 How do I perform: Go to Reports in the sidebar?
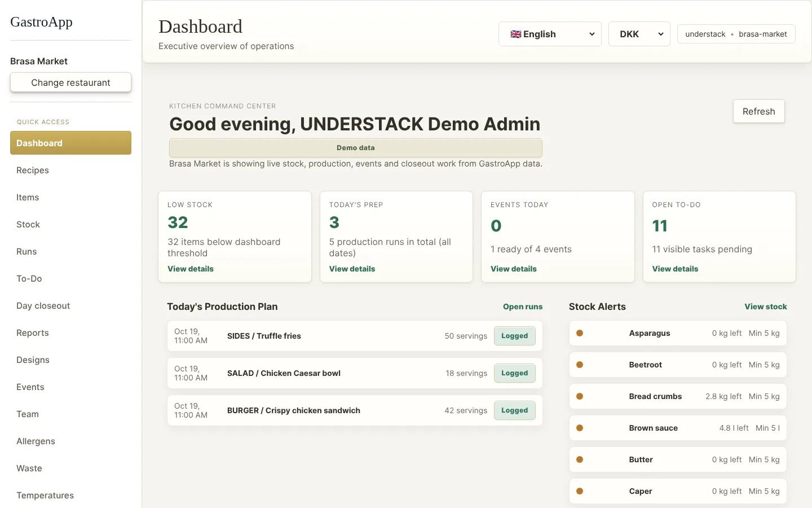(70, 332)
